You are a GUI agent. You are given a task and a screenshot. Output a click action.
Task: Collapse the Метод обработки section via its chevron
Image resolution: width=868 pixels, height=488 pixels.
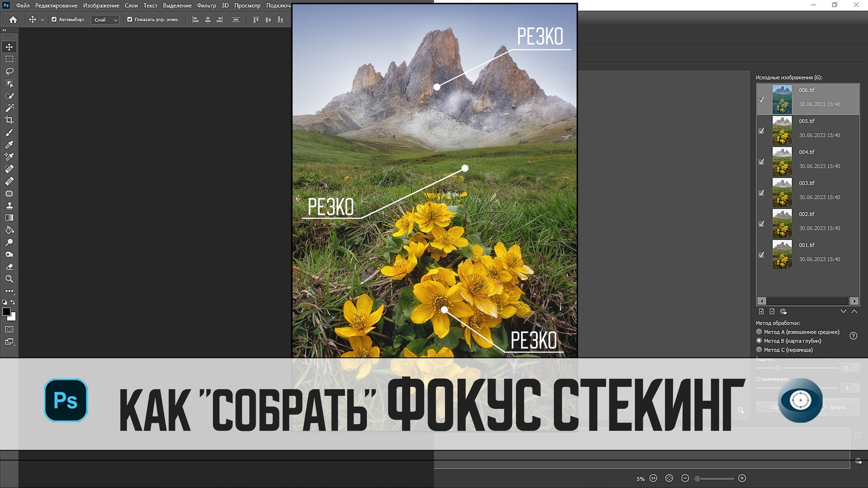pyautogui.click(x=854, y=311)
